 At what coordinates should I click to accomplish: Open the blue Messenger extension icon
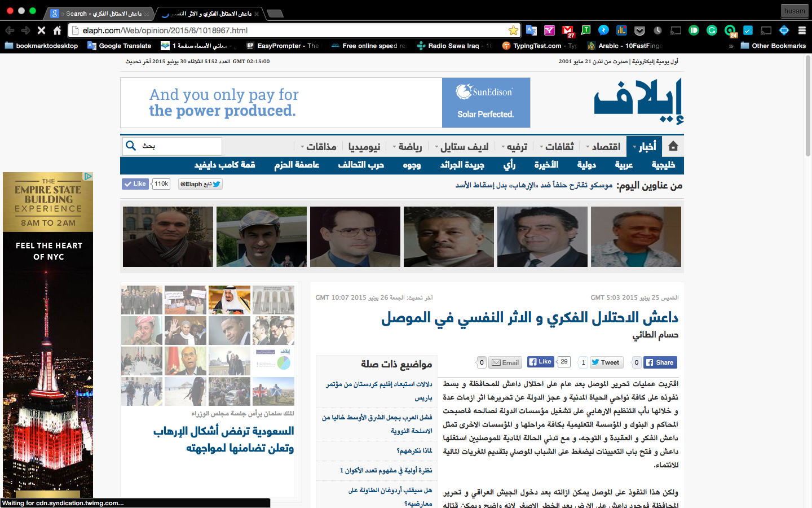pos(603,30)
